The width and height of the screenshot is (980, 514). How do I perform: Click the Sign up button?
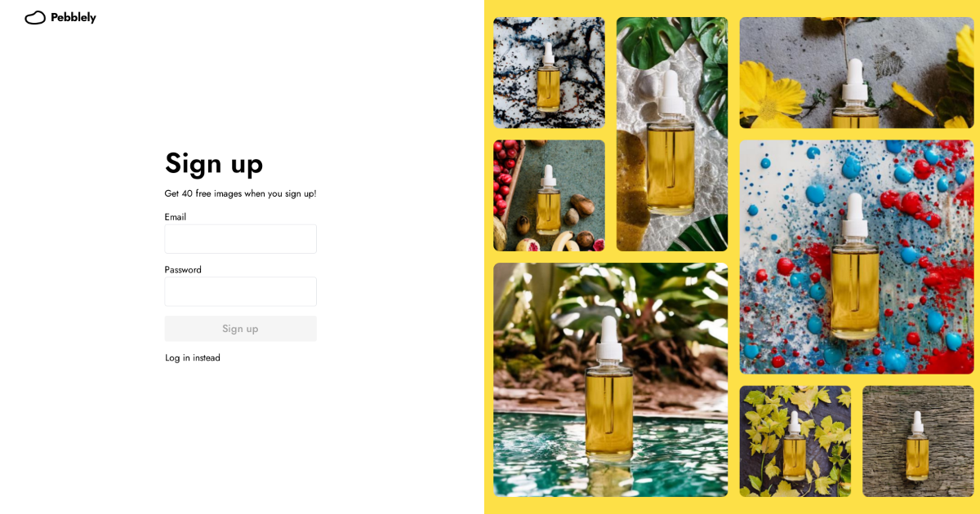coord(240,329)
